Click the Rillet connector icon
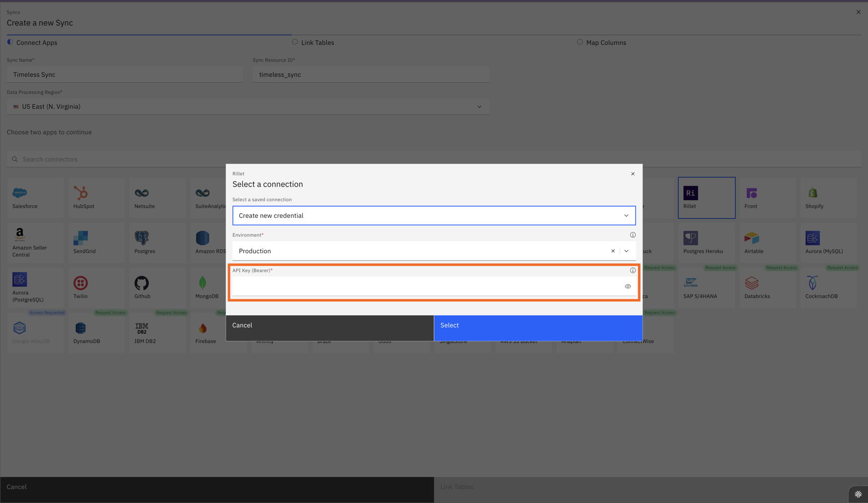The width and height of the screenshot is (868, 503). pos(690,193)
